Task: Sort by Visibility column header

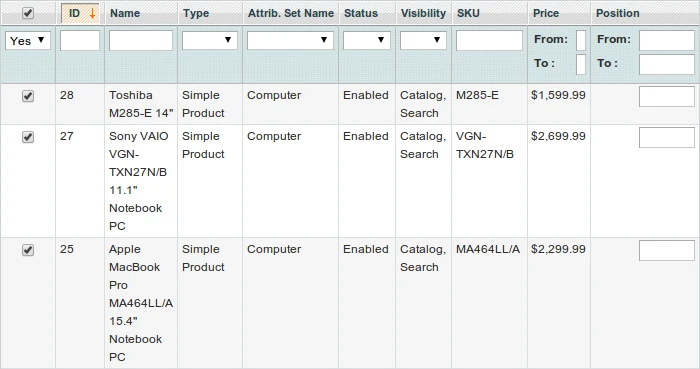Action: tap(423, 13)
